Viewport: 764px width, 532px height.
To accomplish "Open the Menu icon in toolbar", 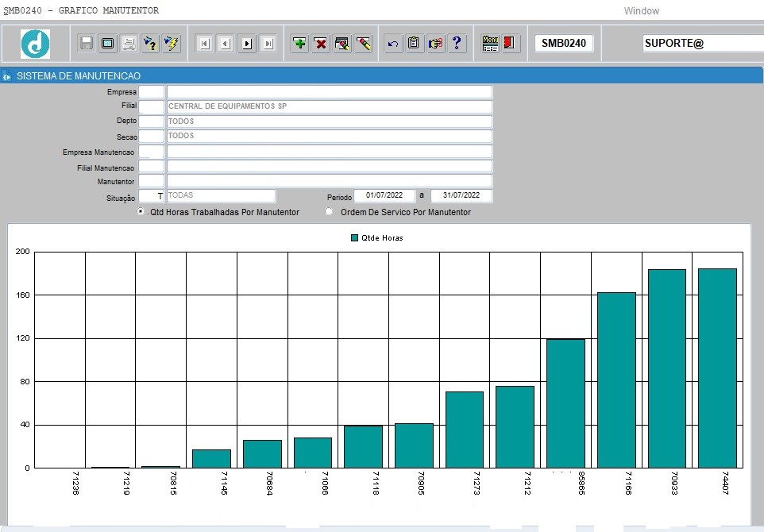I will pyautogui.click(x=490, y=44).
